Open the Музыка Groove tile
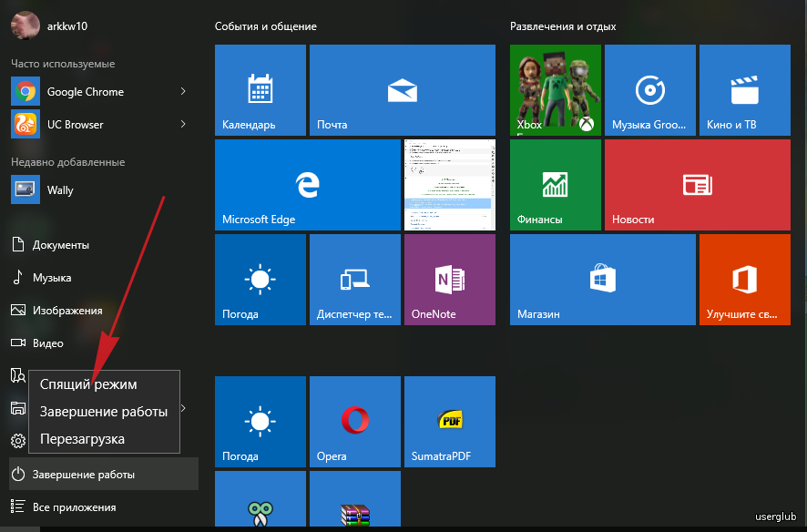807x532 pixels. pos(650,90)
